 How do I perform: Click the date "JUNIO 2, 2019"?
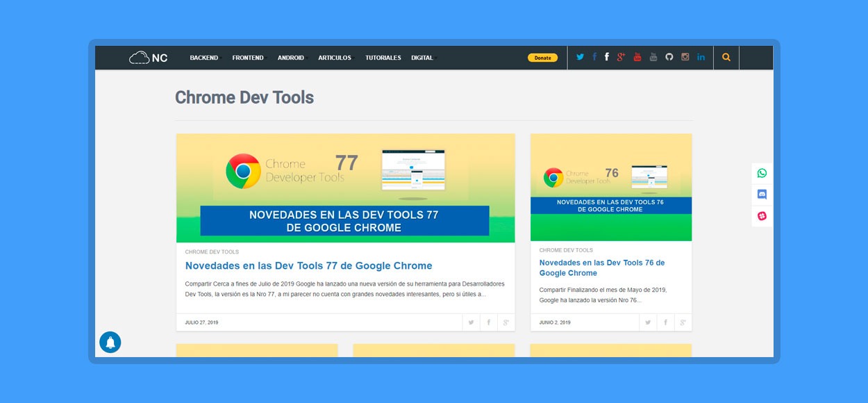point(555,322)
